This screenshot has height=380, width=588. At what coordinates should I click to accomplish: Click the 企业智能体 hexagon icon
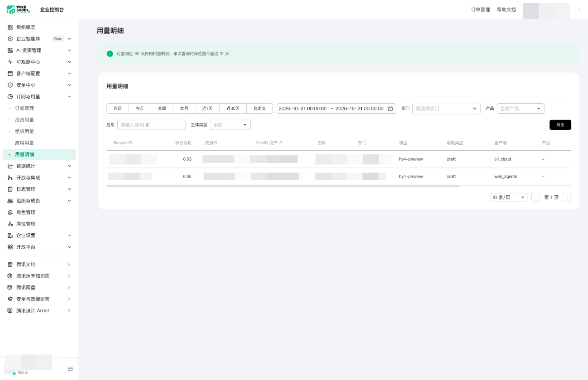pos(10,39)
